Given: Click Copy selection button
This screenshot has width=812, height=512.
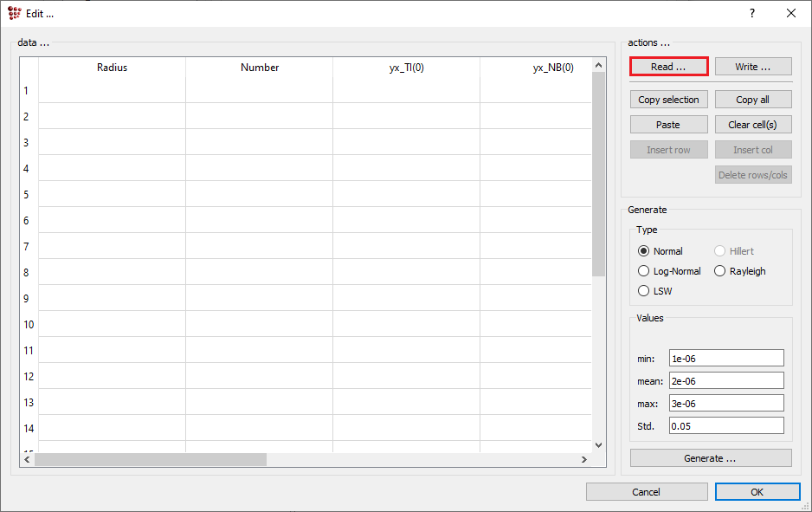Looking at the screenshot, I should (x=668, y=100).
